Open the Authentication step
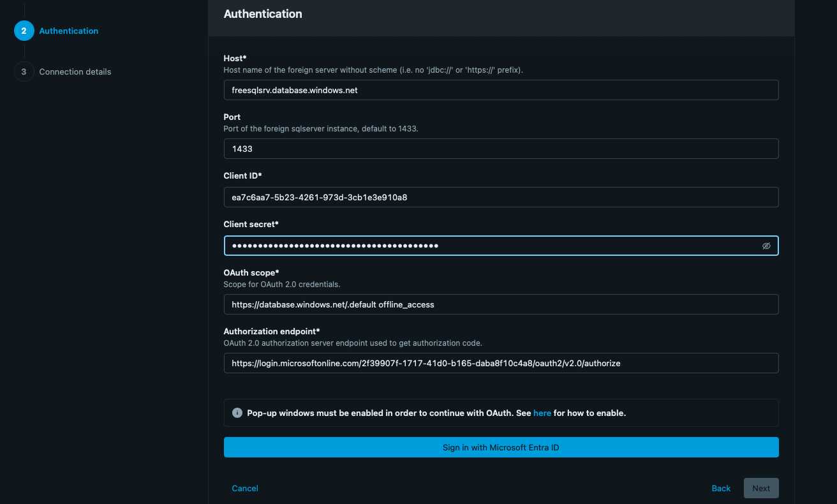Image resolution: width=837 pixels, height=504 pixels. point(69,31)
